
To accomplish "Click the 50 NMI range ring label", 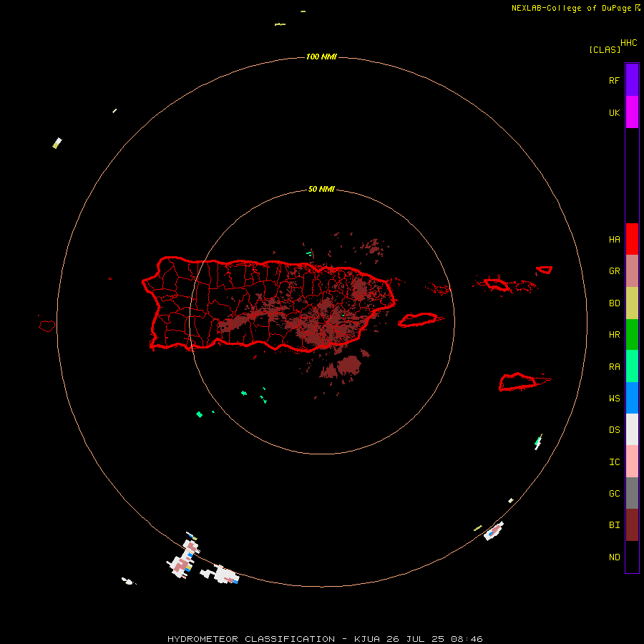I will pyautogui.click(x=321, y=189).
